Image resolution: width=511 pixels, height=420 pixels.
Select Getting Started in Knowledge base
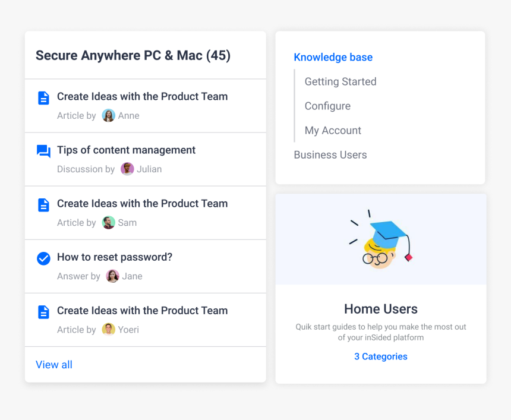pos(340,81)
